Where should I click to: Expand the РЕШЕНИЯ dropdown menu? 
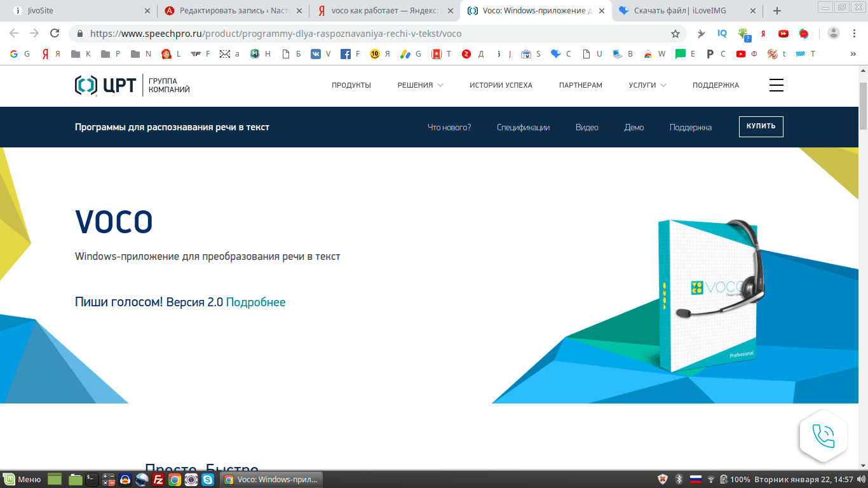click(420, 85)
